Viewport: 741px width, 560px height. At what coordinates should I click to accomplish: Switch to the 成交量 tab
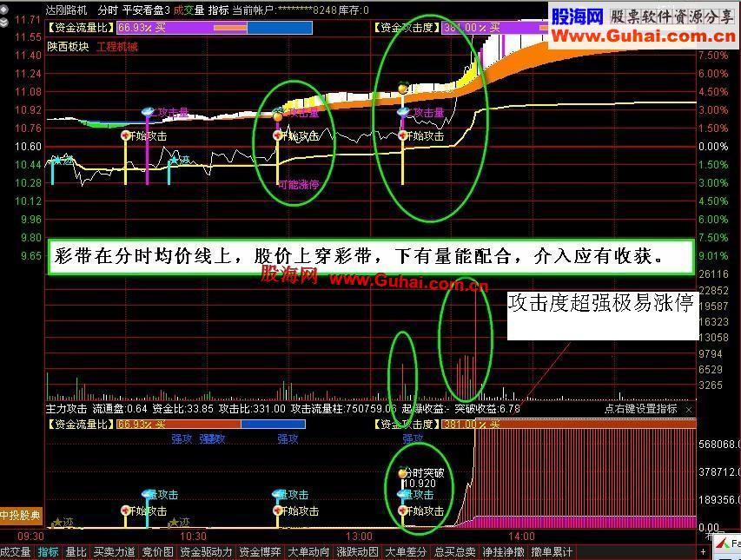(16, 552)
